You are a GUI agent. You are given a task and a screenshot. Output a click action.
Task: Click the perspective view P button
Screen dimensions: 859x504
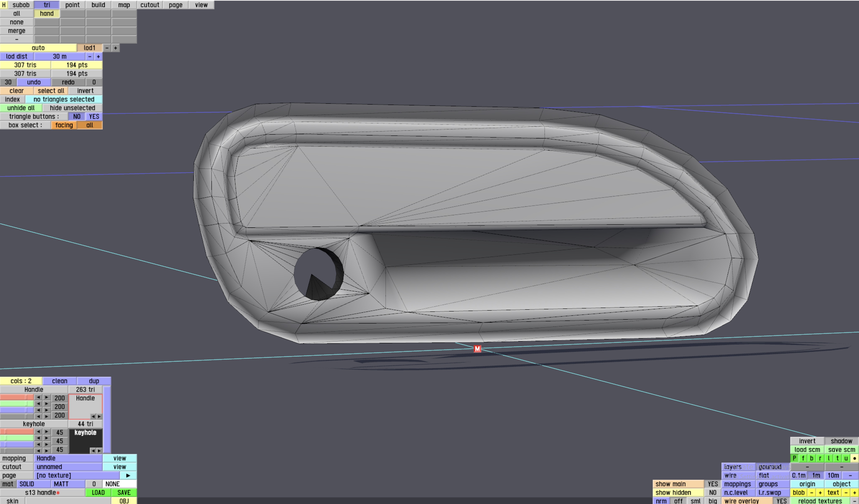click(x=794, y=458)
